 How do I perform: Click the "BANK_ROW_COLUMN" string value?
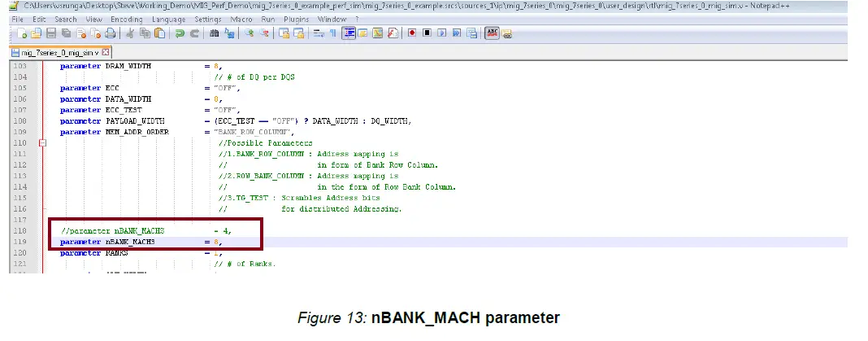pos(253,132)
